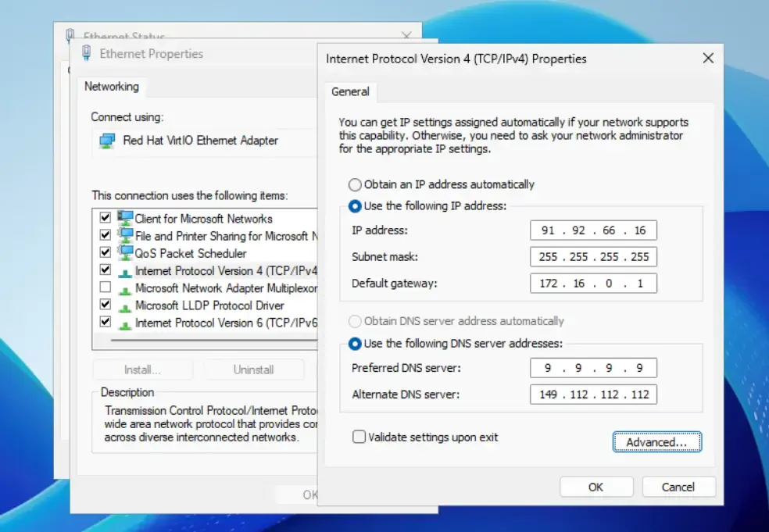This screenshot has height=532, width=769.
Task: Click the Client for Microsoft Networks icon
Action: 124,218
